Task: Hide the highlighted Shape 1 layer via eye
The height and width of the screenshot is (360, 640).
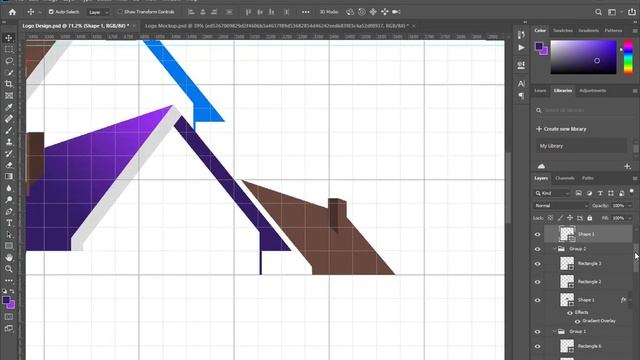Action: 538,234
